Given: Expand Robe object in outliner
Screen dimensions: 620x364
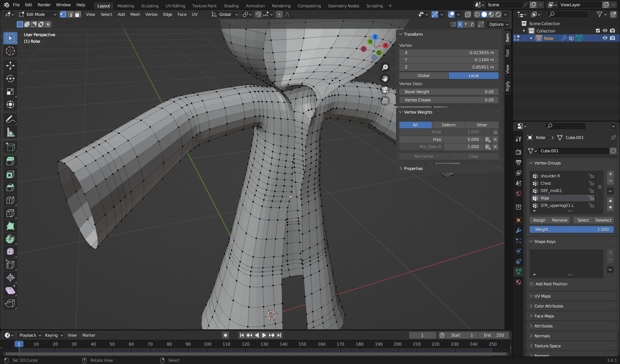Looking at the screenshot, I should point(531,38).
